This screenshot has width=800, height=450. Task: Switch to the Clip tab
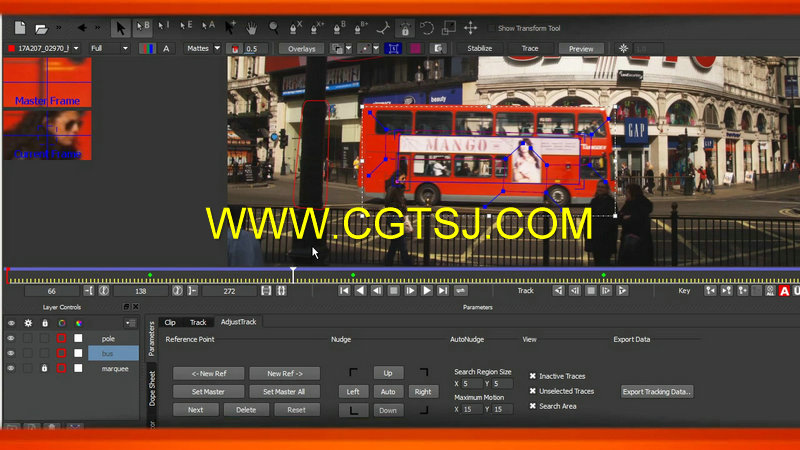(170, 322)
